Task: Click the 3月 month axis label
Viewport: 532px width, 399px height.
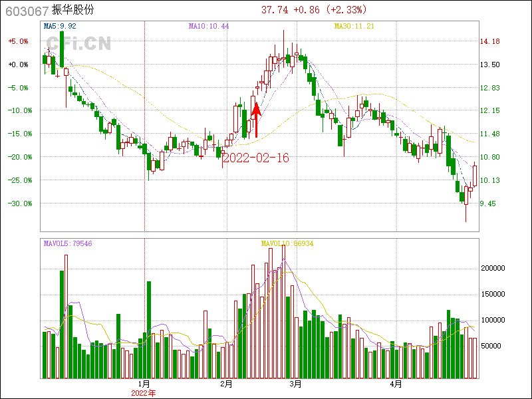Action: point(296,384)
